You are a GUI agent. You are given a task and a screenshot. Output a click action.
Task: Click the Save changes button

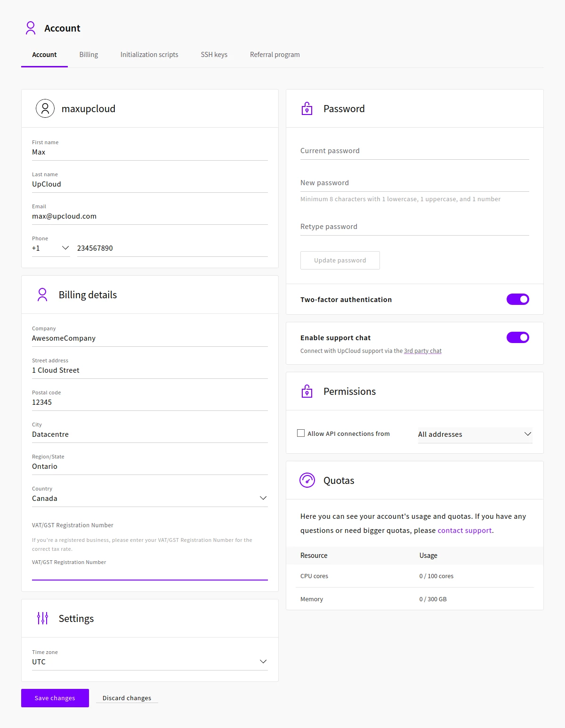55,698
